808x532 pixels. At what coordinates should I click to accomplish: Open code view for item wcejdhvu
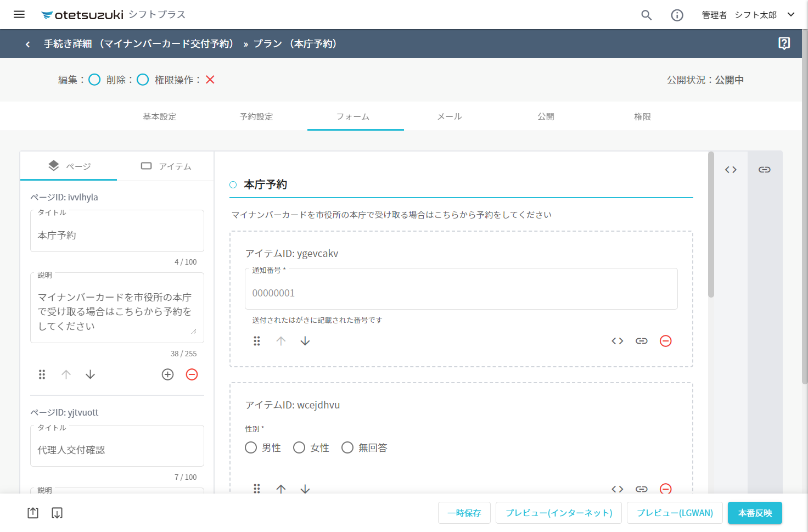tap(618, 489)
